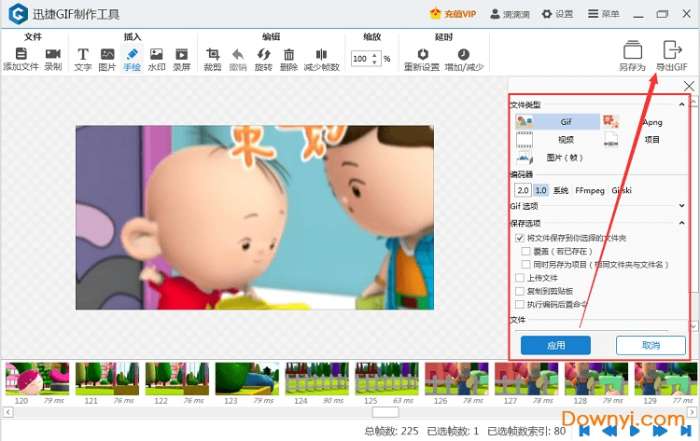Click the 应用 apply button

(x=556, y=345)
